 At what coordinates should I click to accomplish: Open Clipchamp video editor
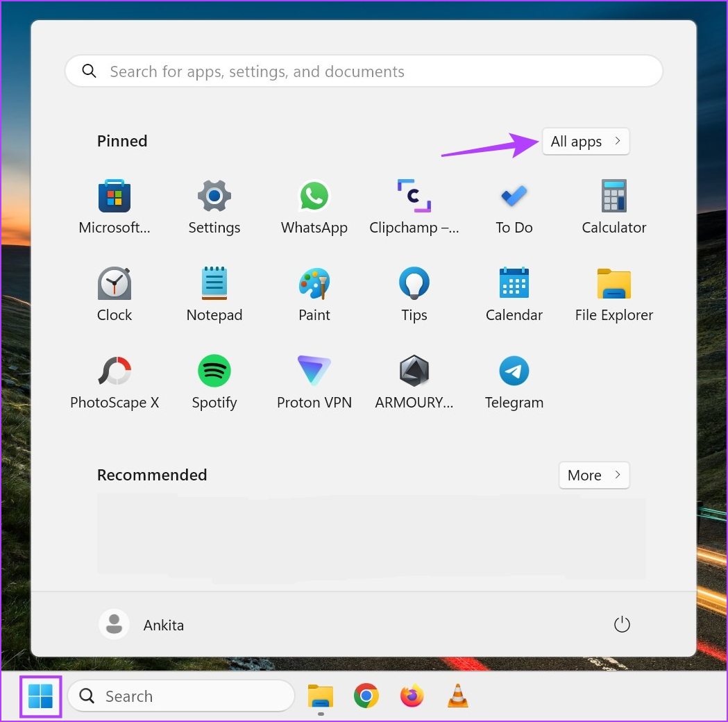pyautogui.click(x=414, y=207)
